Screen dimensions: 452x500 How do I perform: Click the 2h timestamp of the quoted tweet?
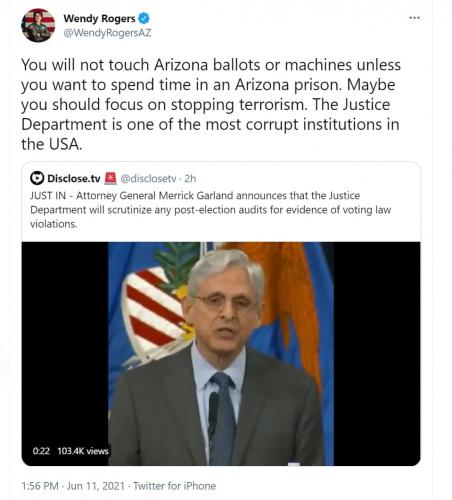(190, 179)
